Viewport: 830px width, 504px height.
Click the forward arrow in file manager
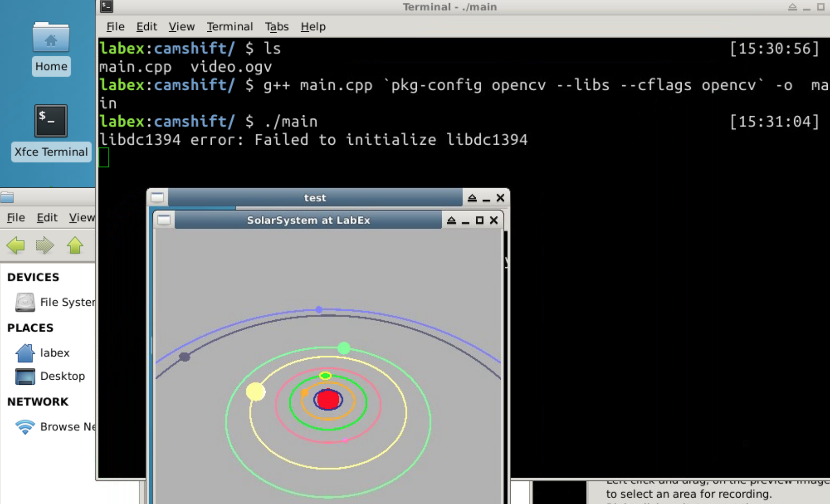[x=45, y=245]
